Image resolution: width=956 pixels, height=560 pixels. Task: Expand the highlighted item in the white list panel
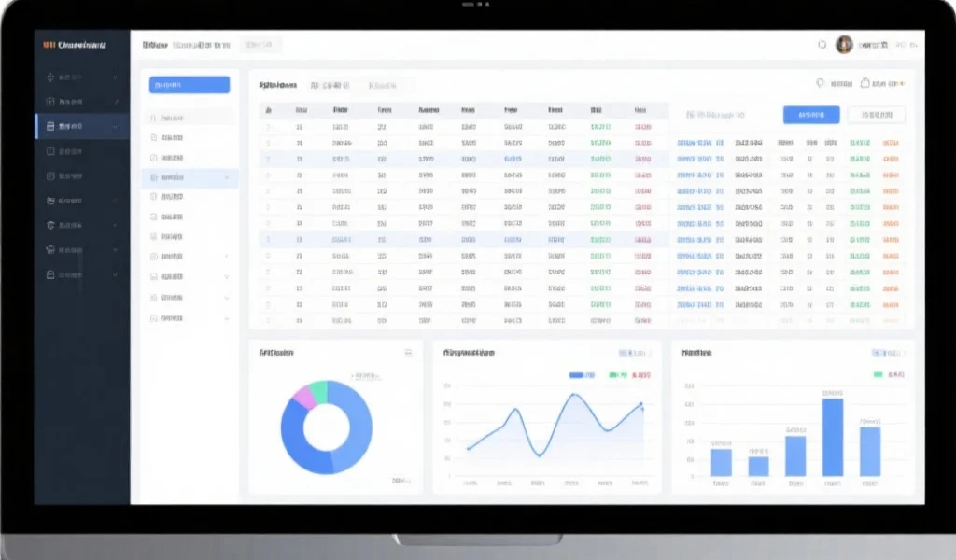(227, 176)
